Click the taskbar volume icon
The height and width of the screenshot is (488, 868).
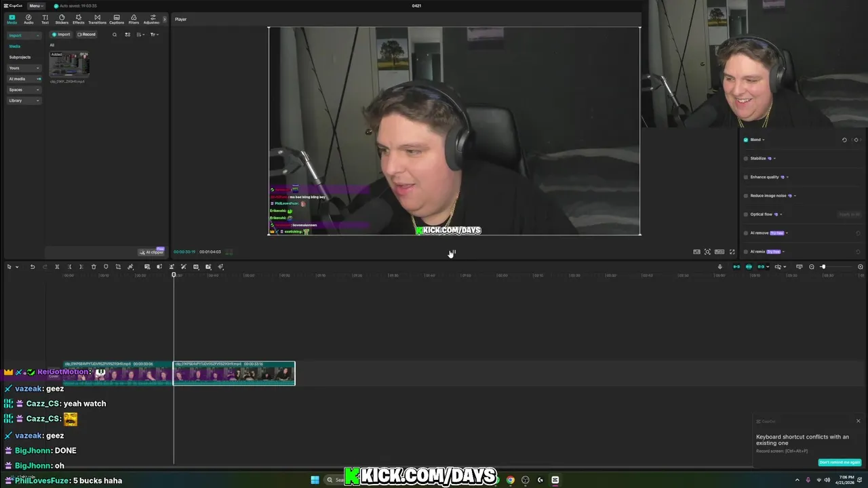point(827,480)
